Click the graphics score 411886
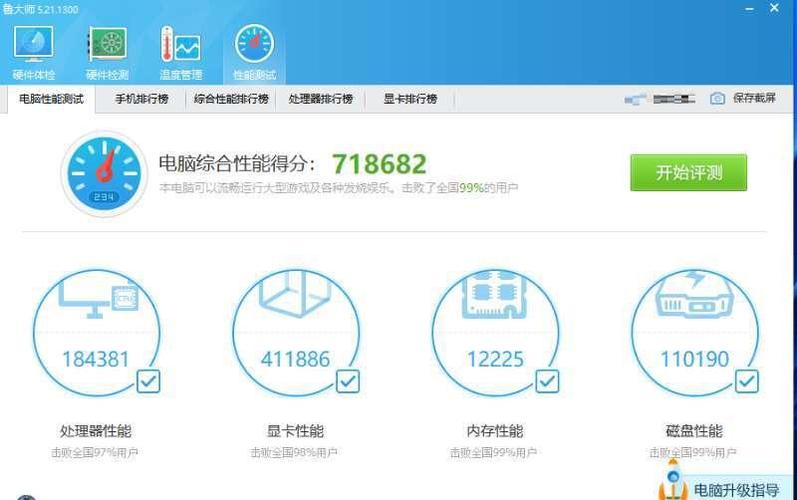The image size is (797, 500). click(x=295, y=359)
